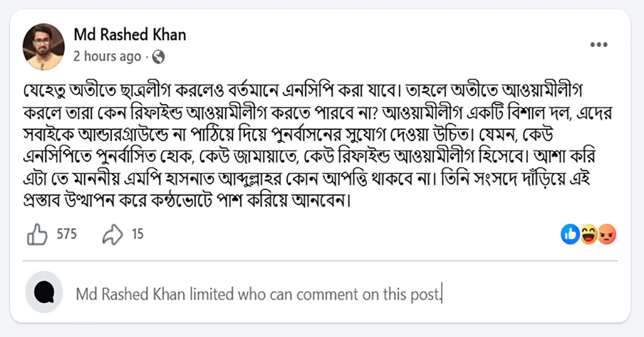Click the black avatar beside comment notice

44,292
